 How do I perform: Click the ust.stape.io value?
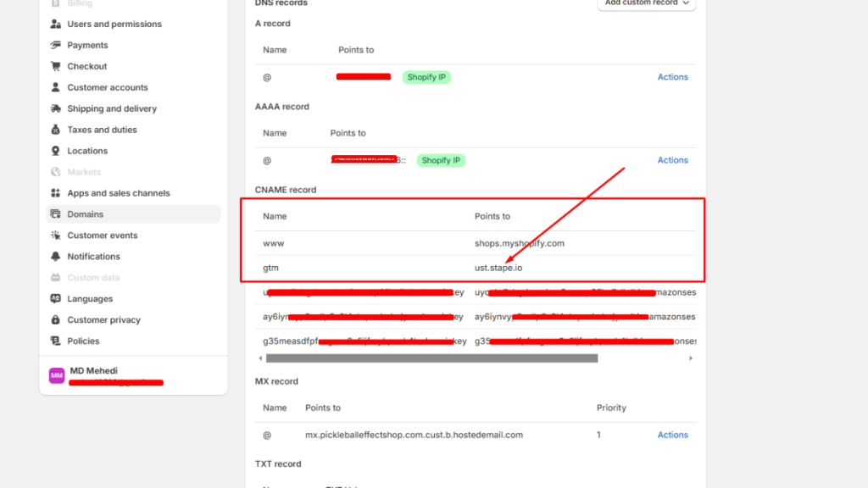[x=498, y=268]
